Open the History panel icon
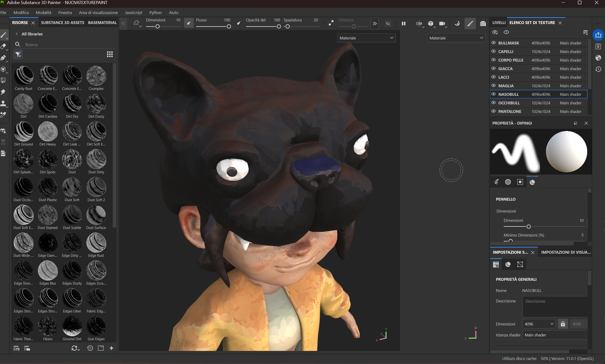This screenshot has height=364, width=605. click(598, 69)
